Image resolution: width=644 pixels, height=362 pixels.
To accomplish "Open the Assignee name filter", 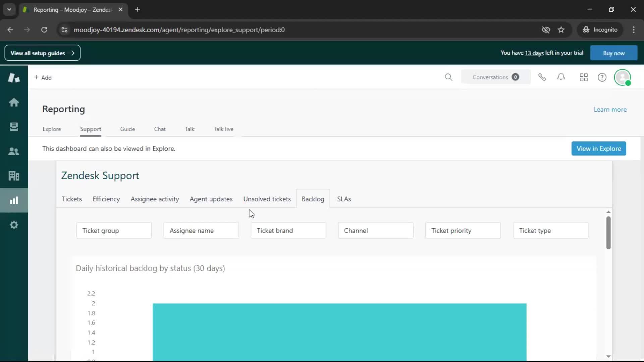I will coord(201,231).
